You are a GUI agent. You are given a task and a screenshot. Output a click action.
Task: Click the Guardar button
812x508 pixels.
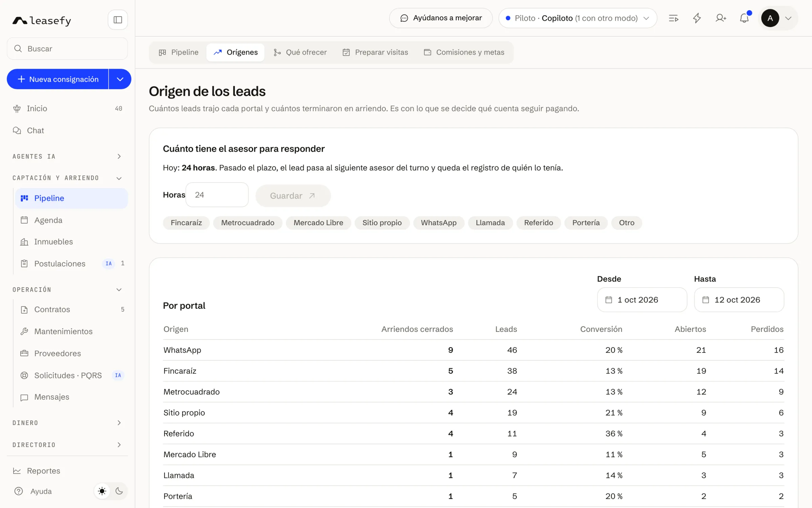(293, 196)
